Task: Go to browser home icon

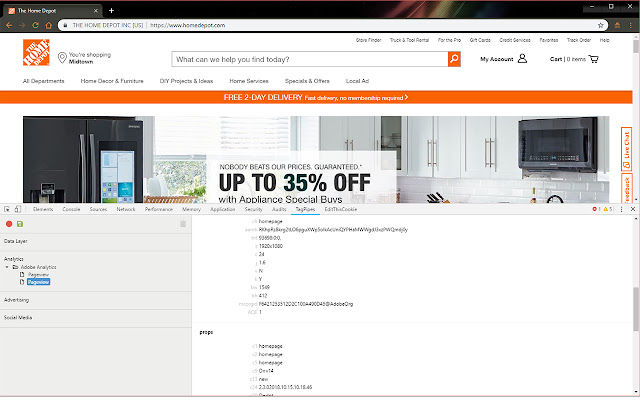Action: [x=49, y=25]
